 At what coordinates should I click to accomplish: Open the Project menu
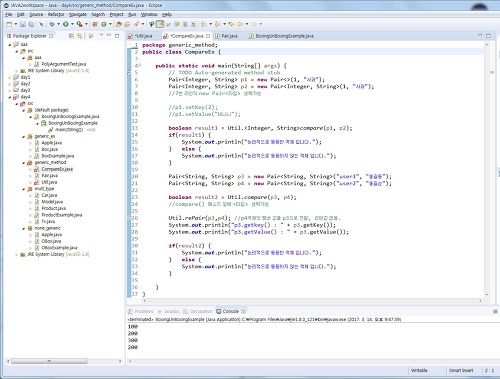[116, 15]
